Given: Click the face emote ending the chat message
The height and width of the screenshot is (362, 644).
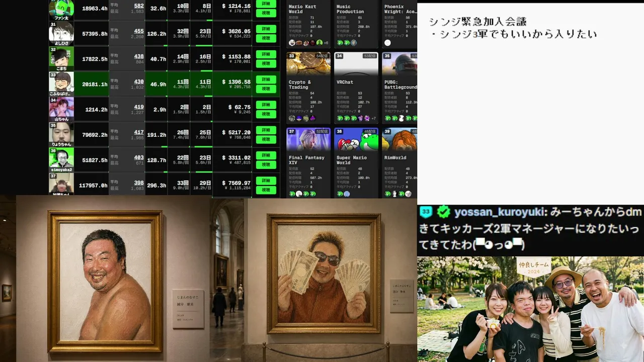Looking at the screenshot, I should (500, 244).
